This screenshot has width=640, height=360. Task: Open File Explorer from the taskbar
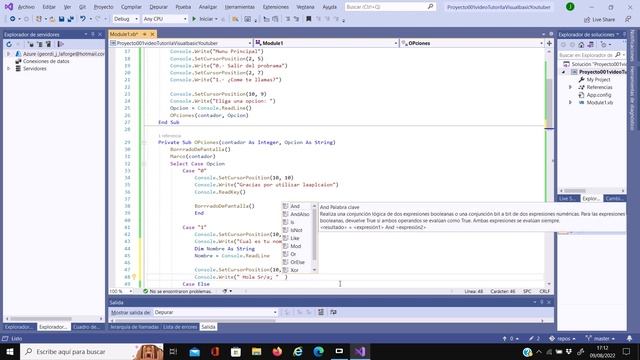coord(256,351)
